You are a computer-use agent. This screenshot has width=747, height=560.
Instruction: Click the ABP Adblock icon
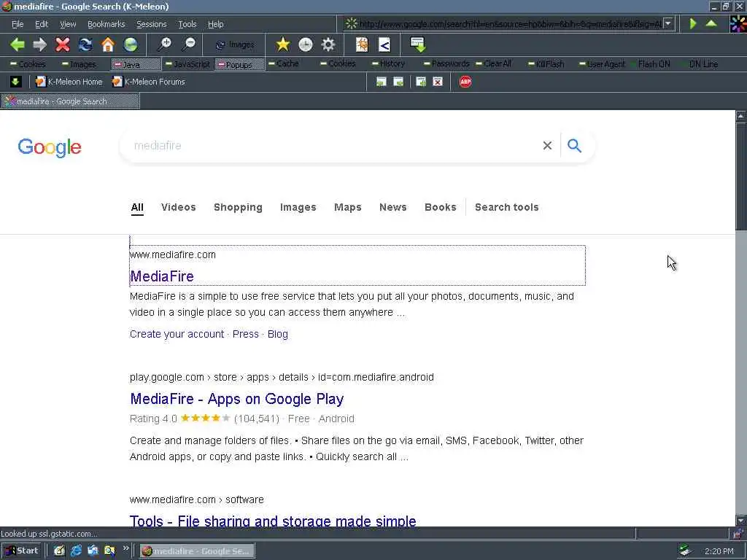(465, 82)
